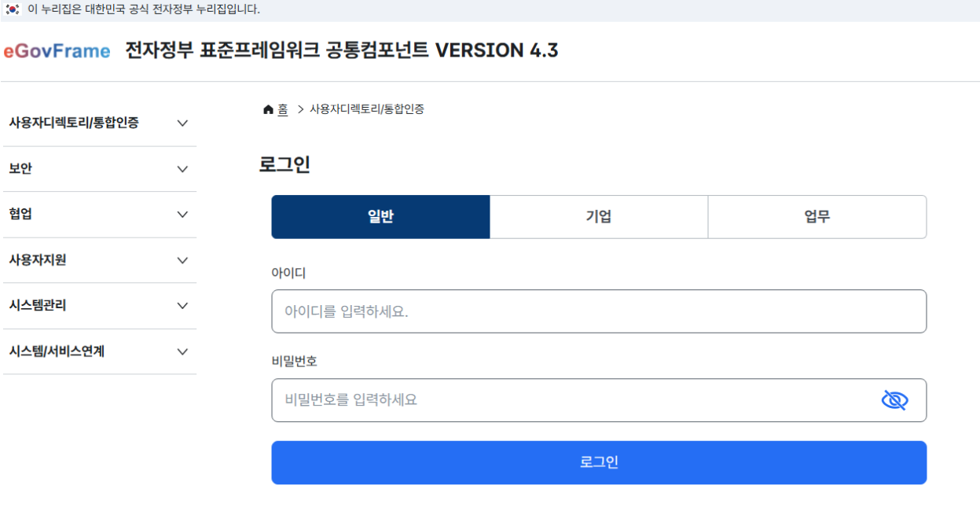Toggle password visibility eye icon
980x526 pixels.
tap(894, 400)
